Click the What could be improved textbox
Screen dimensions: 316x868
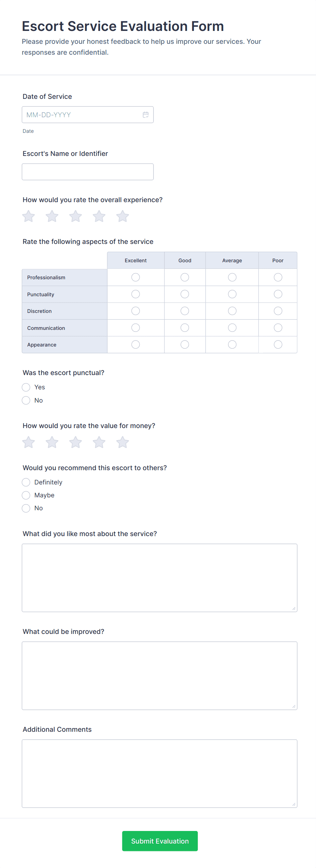pos(159,676)
